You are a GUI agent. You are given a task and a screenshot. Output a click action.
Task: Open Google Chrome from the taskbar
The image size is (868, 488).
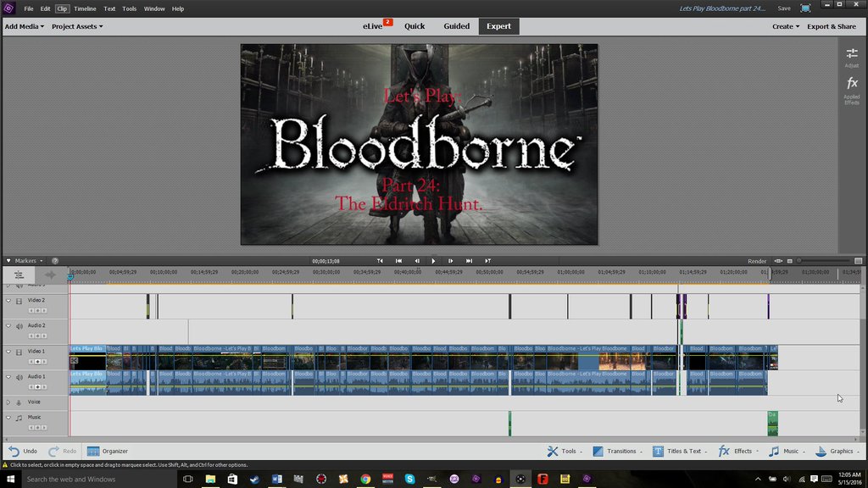(x=365, y=479)
